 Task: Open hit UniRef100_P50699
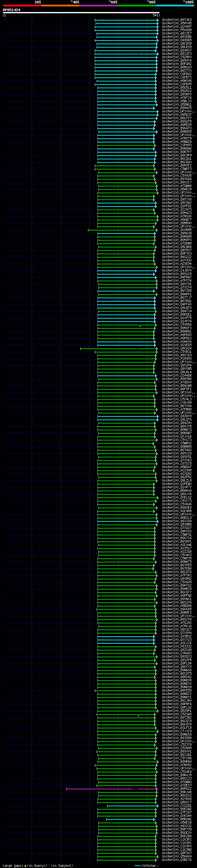[x=177, y=30]
